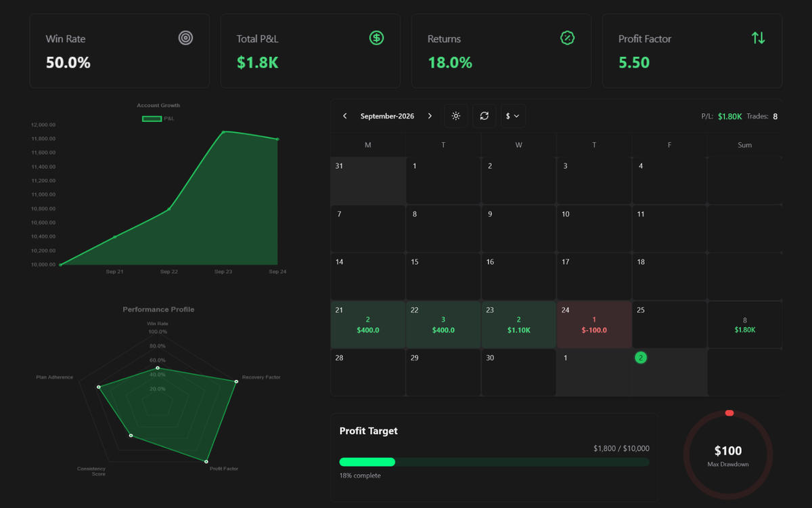Click the Total P&L dollar icon
Image resolution: width=812 pixels, height=508 pixels.
(x=376, y=38)
